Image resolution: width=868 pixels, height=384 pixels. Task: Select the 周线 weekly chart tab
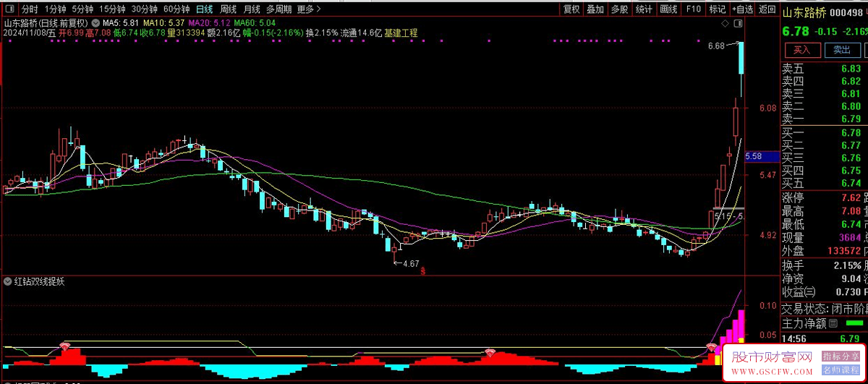[x=228, y=9]
